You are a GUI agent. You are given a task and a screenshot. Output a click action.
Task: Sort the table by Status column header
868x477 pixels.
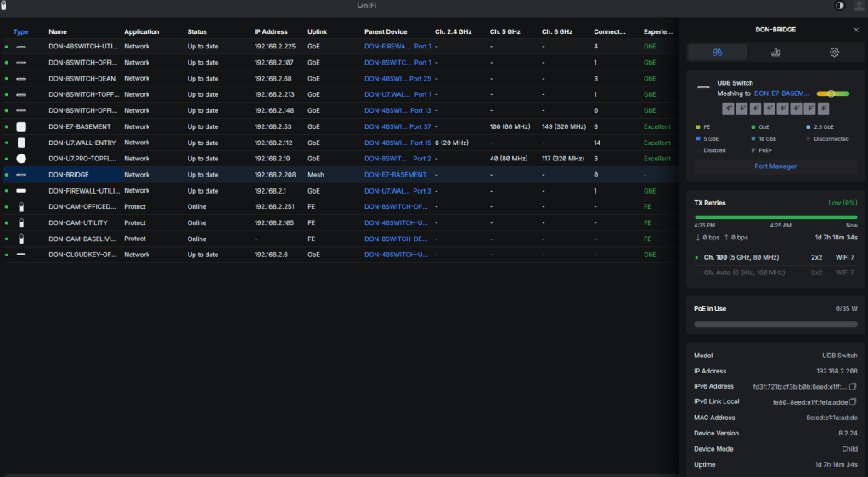(197, 31)
